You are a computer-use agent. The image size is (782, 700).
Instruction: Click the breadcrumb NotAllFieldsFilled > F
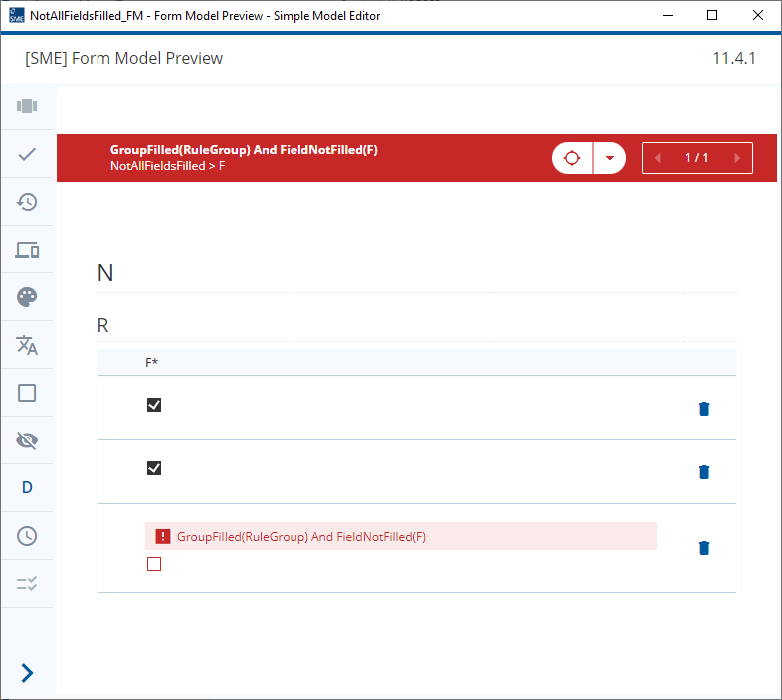(x=167, y=166)
